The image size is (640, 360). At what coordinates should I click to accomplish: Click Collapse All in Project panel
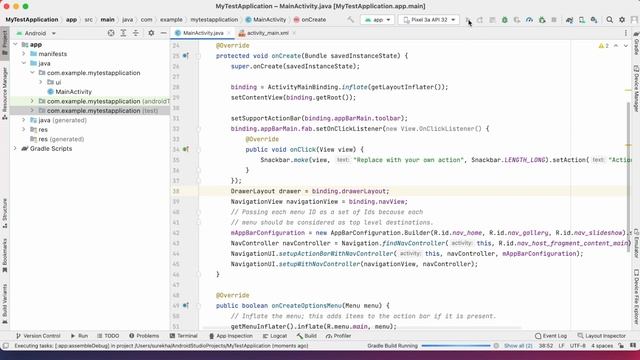[136, 33]
